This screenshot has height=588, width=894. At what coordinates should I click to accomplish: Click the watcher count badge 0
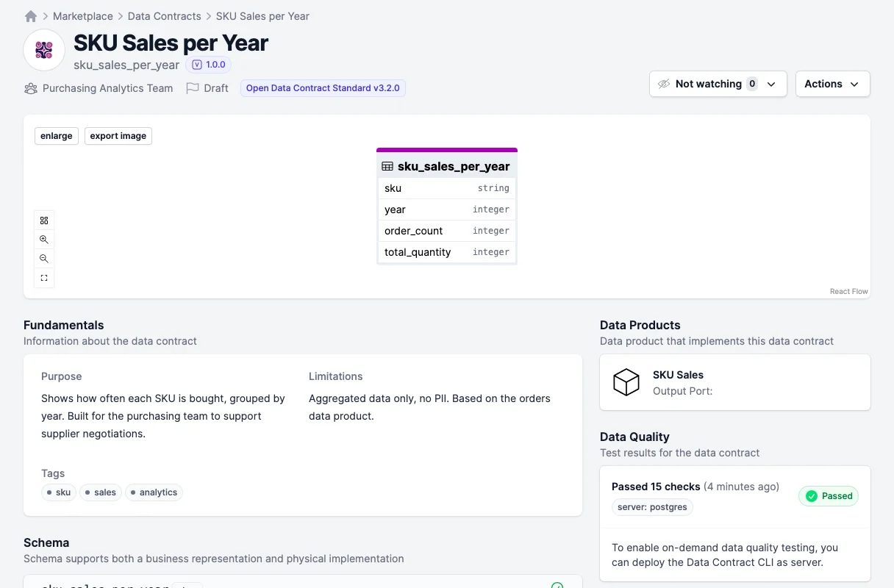[x=752, y=84]
